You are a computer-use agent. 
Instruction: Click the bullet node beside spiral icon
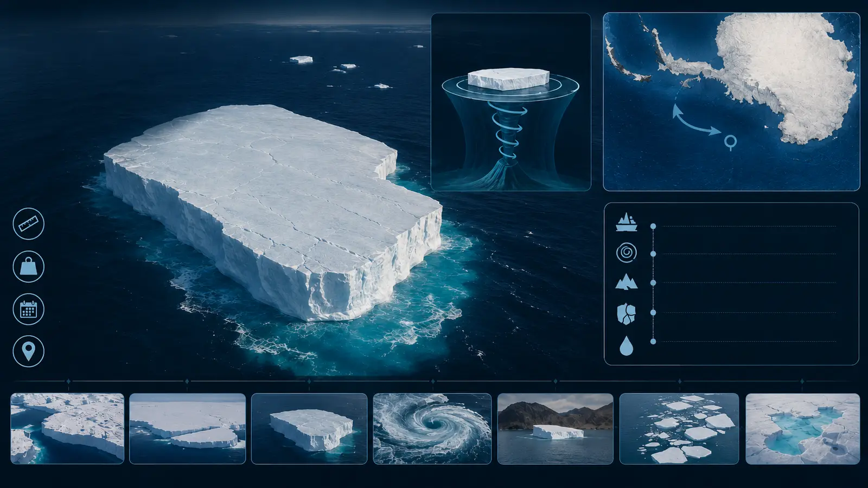[653, 254]
